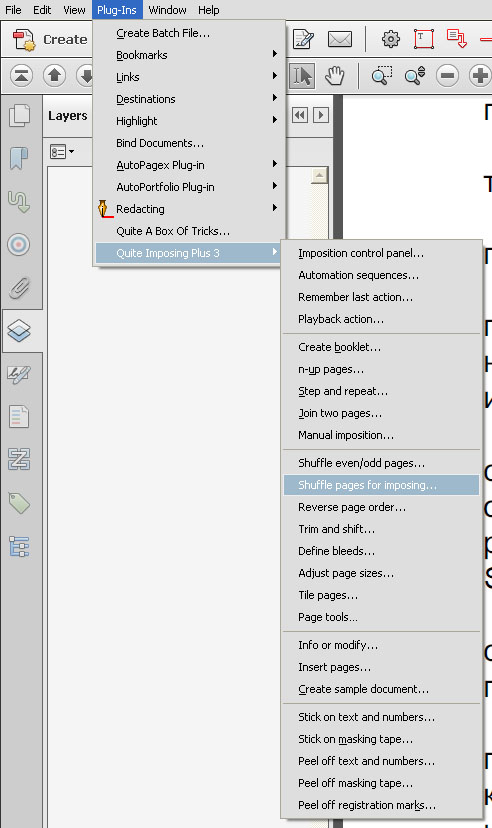Choose Tile pages
Screen dimensions: 492x828
[381, 596]
